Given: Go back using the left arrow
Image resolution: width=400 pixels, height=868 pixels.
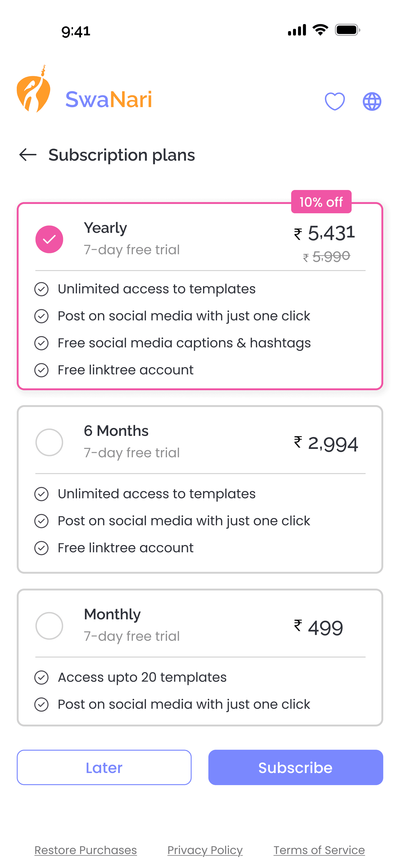Looking at the screenshot, I should [28, 155].
